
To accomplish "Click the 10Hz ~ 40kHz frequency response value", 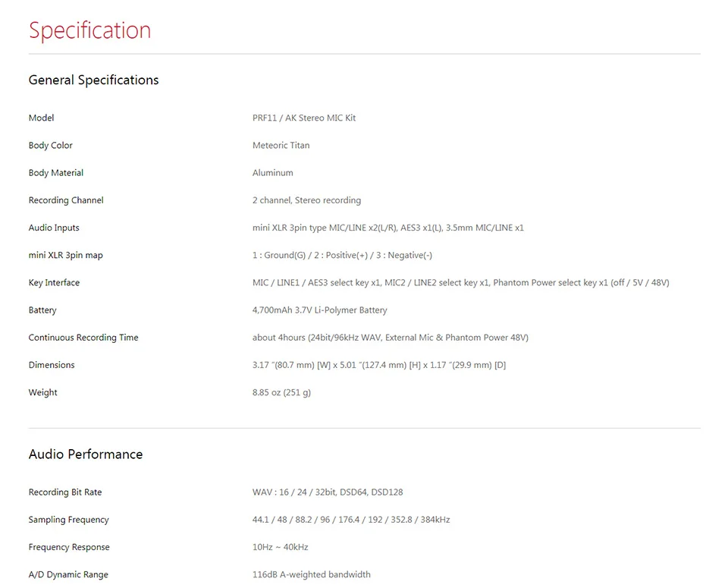I will tap(281, 547).
